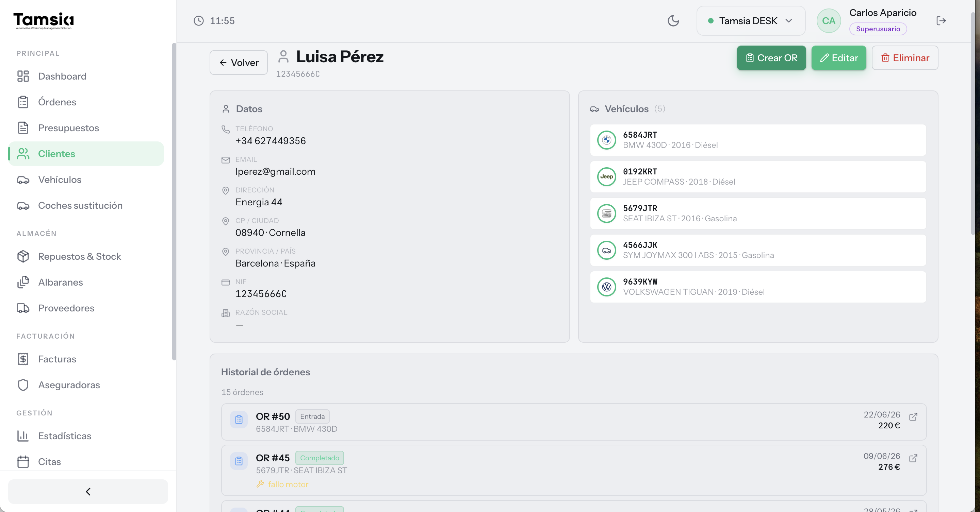Image resolution: width=980 pixels, height=512 pixels.
Task: Click the 15 órdenes count
Action: pyautogui.click(x=242, y=392)
